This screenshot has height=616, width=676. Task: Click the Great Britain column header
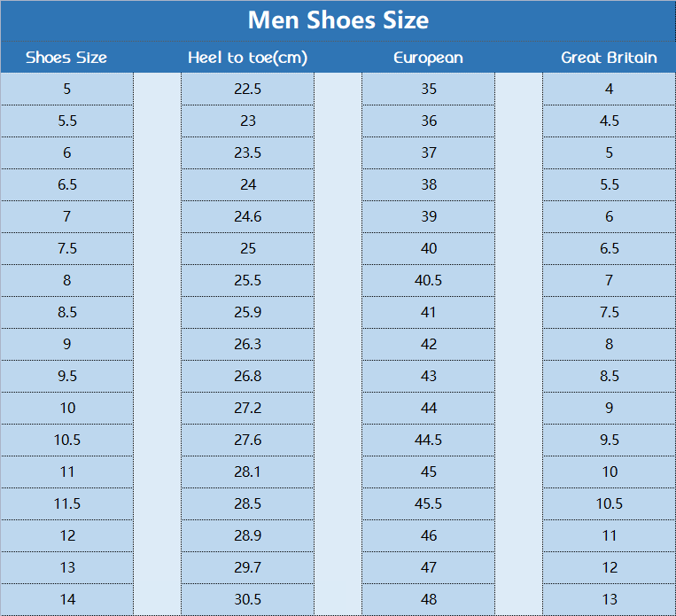609,58
